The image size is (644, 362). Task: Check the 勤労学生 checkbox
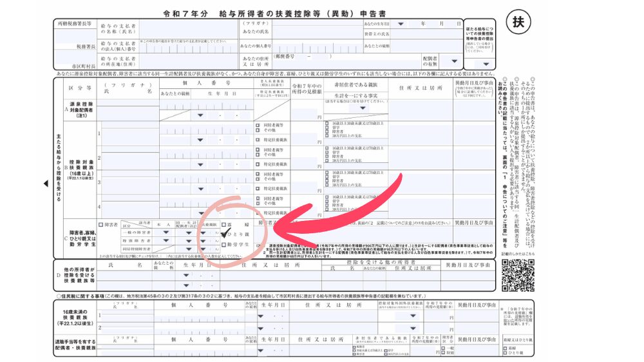pos(223,245)
